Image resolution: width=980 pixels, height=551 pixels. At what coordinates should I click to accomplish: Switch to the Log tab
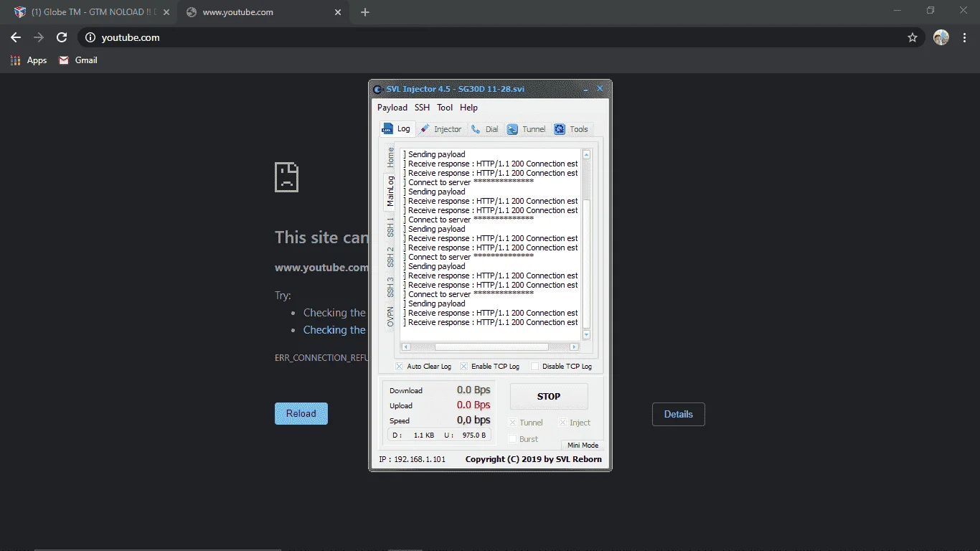coord(397,128)
